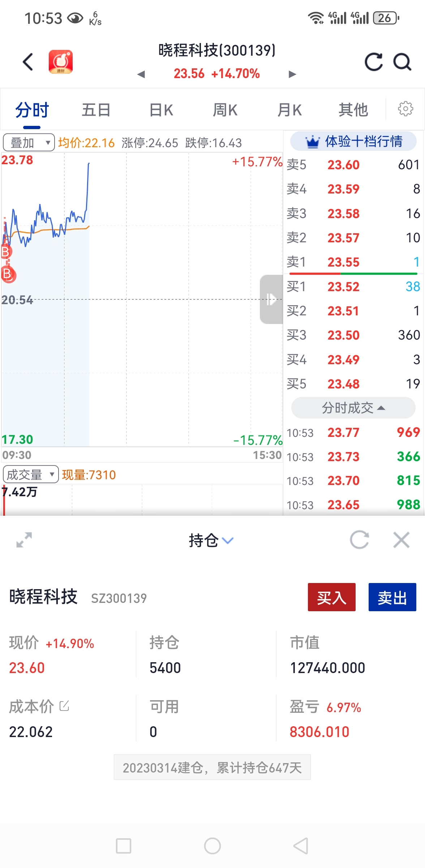Tap 均价:22.16 average price label
The image size is (425, 868).
point(86,143)
